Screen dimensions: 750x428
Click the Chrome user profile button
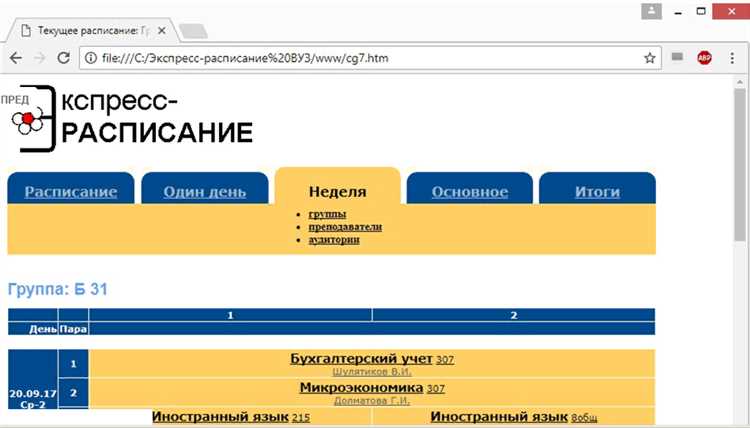tap(651, 11)
